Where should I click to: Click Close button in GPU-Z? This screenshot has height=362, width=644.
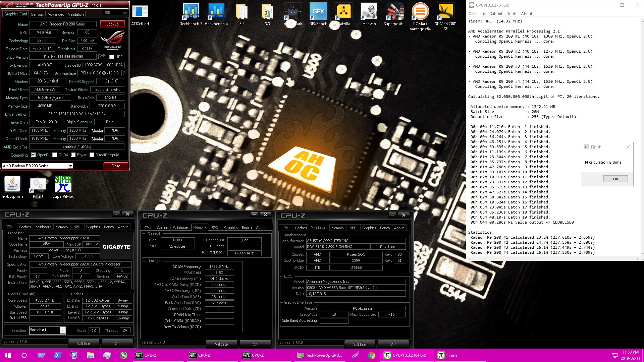coord(116,166)
